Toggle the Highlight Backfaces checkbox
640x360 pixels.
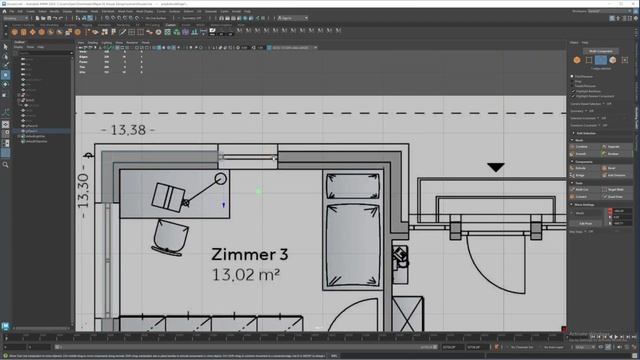click(x=573, y=91)
